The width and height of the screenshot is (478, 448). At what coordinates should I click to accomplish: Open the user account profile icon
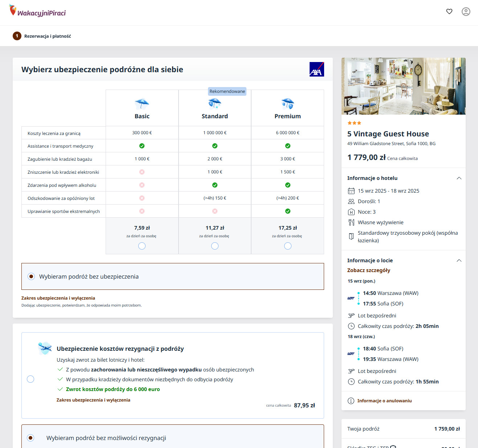(x=466, y=12)
